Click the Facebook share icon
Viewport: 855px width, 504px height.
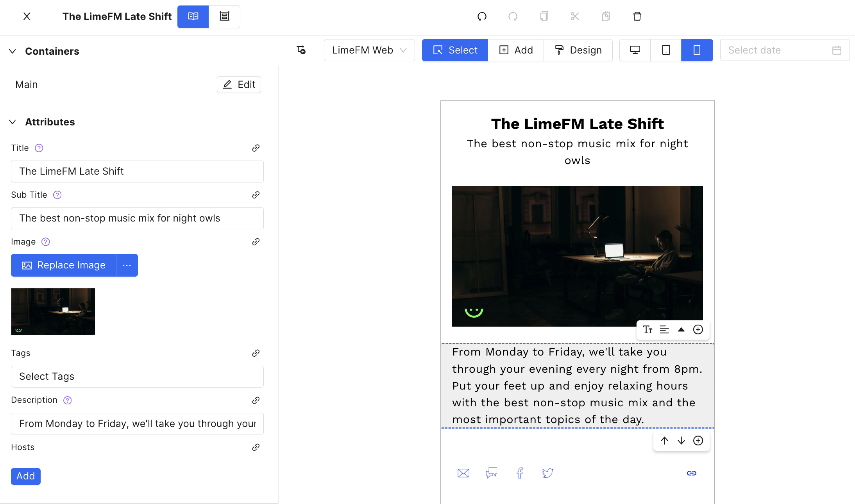[x=519, y=473]
